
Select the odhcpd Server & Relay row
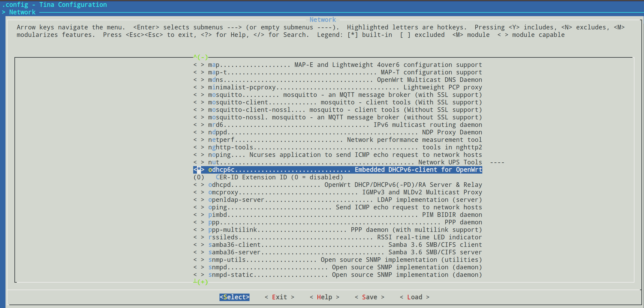[338, 185]
